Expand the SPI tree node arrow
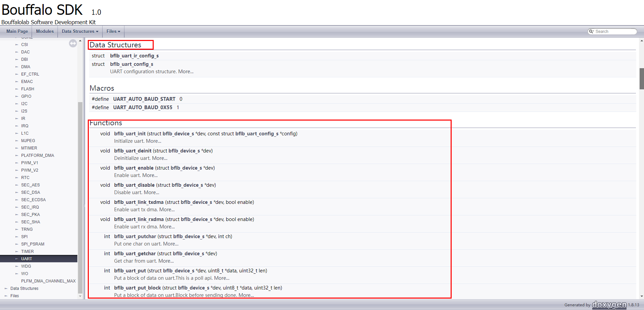The width and height of the screenshot is (644, 310). 17,237
